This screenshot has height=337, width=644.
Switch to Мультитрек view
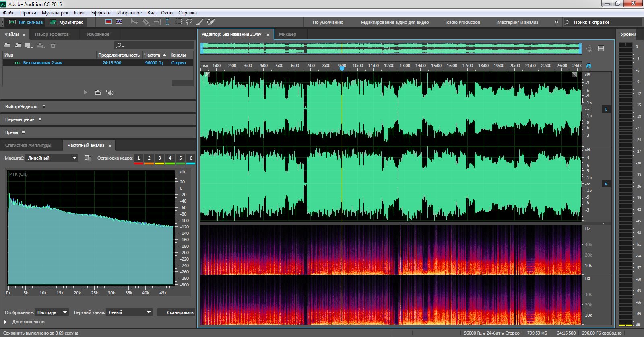[67, 22]
